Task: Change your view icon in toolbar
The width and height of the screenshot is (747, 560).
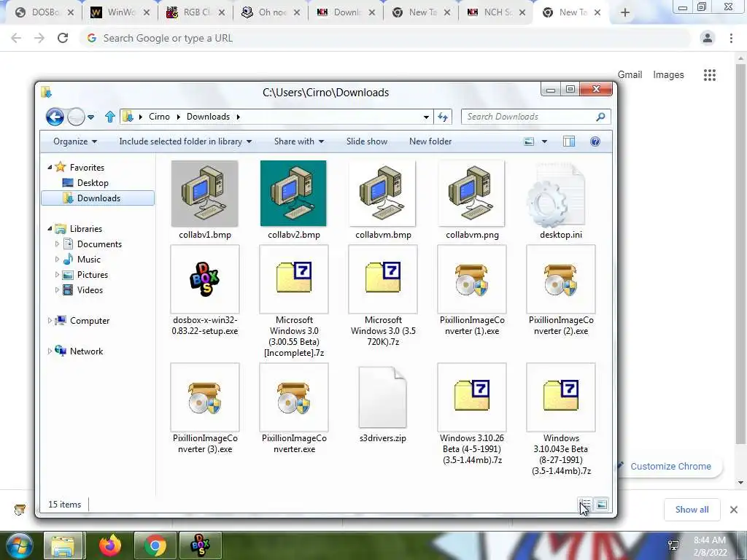Action: click(x=529, y=141)
